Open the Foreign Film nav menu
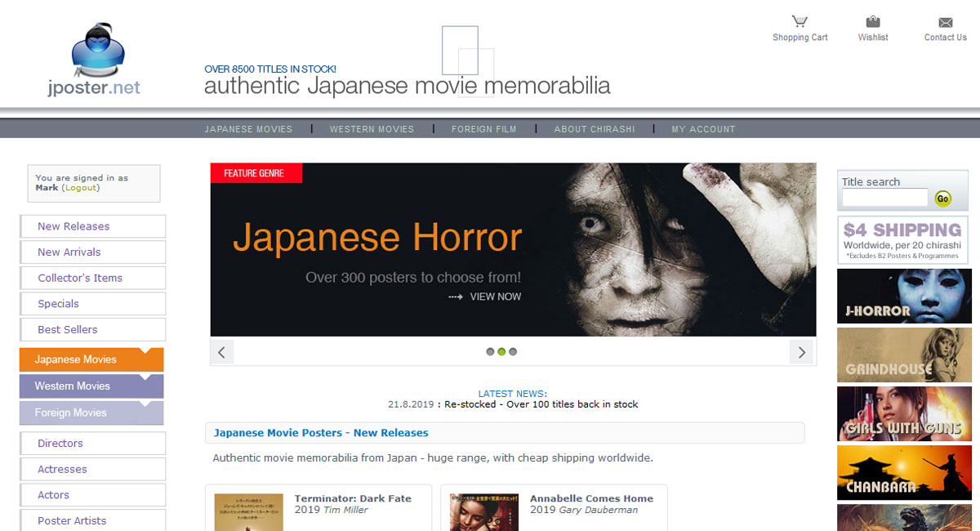980x531 pixels. click(484, 129)
